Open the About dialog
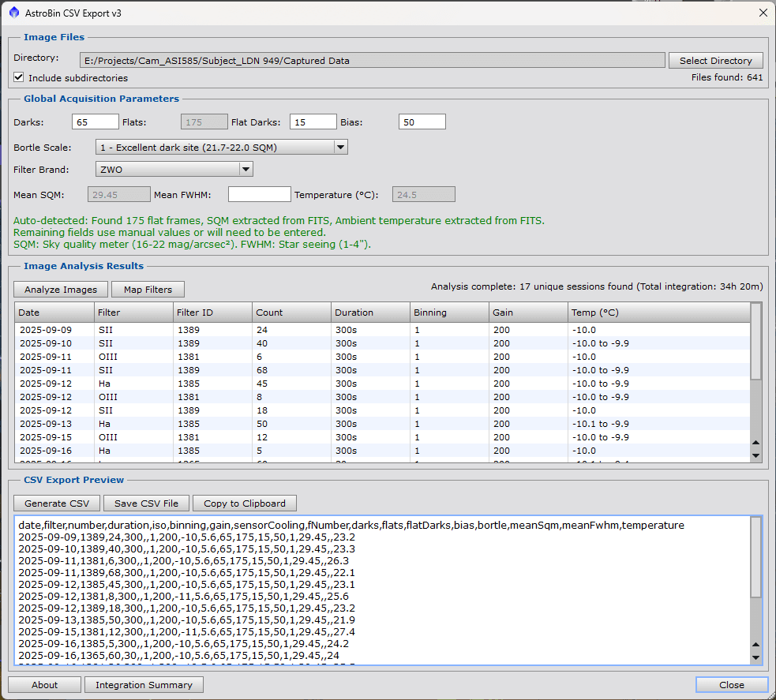Viewport: 776px width, 700px height. [x=44, y=684]
